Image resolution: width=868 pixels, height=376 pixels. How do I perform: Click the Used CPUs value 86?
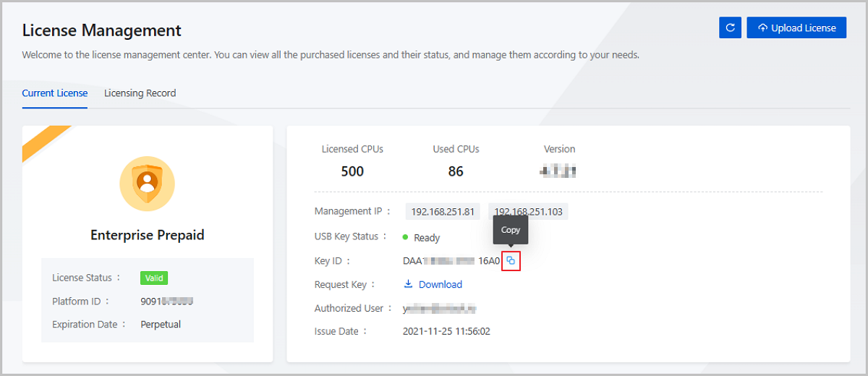pos(456,171)
